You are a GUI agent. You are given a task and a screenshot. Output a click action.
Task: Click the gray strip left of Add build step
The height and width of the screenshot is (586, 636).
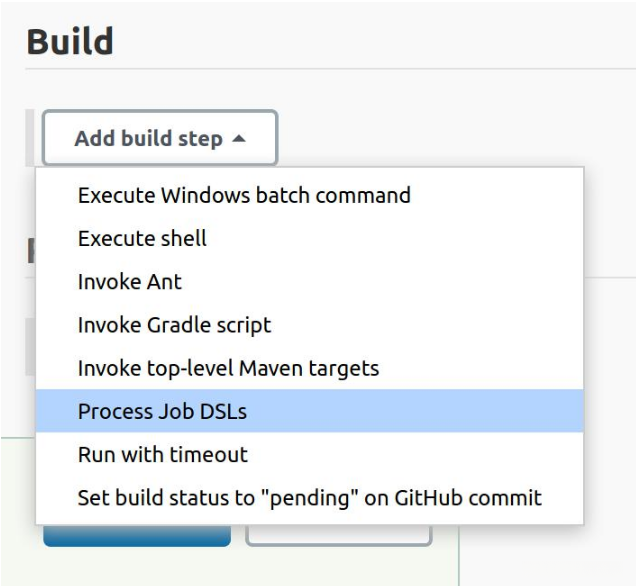tap(31, 138)
